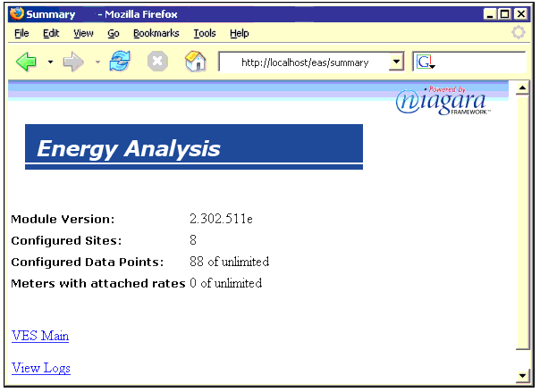Open the Forward button history dropdown
This screenshot has width=540, height=392.
point(97,63)
